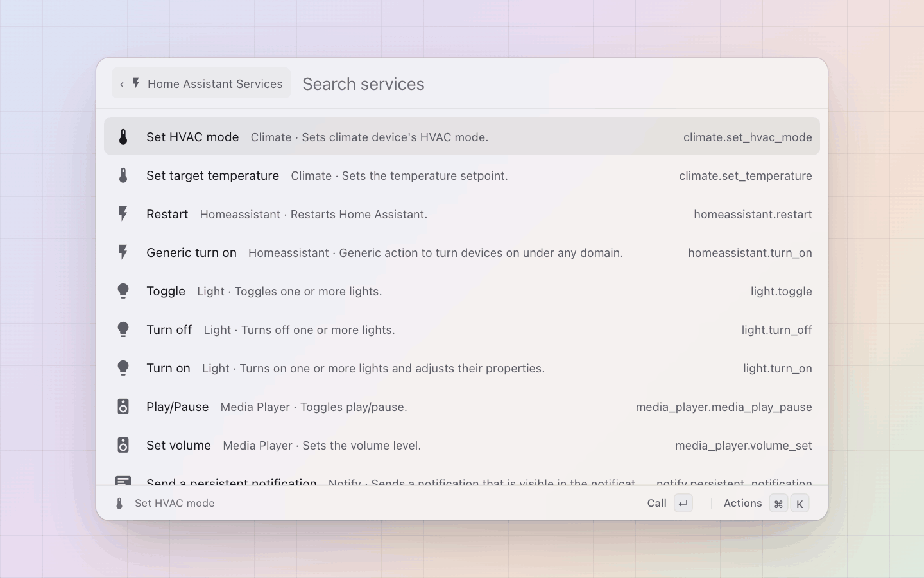Select the Restart service title

point(167,214)
